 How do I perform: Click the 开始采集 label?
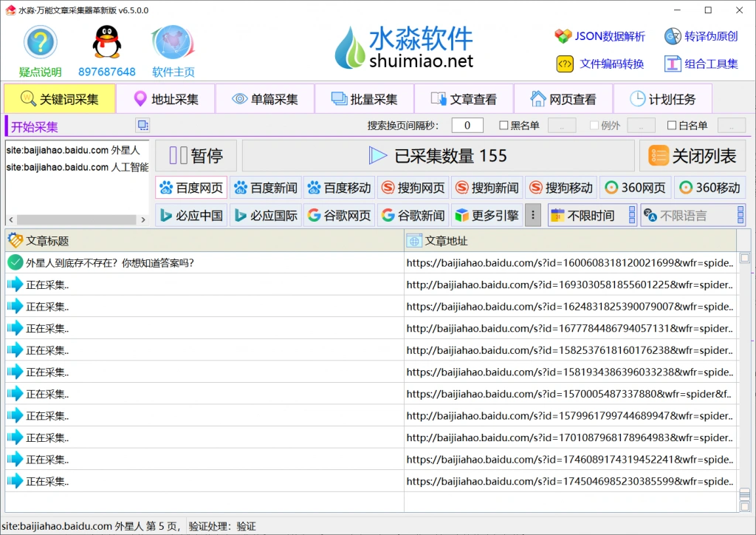34,127
